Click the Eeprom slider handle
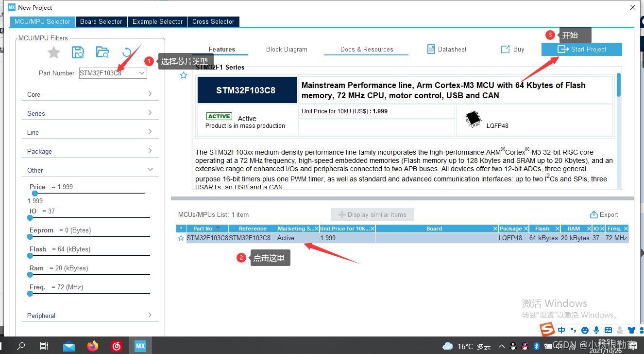644x354 pixels. click(30, 236)
